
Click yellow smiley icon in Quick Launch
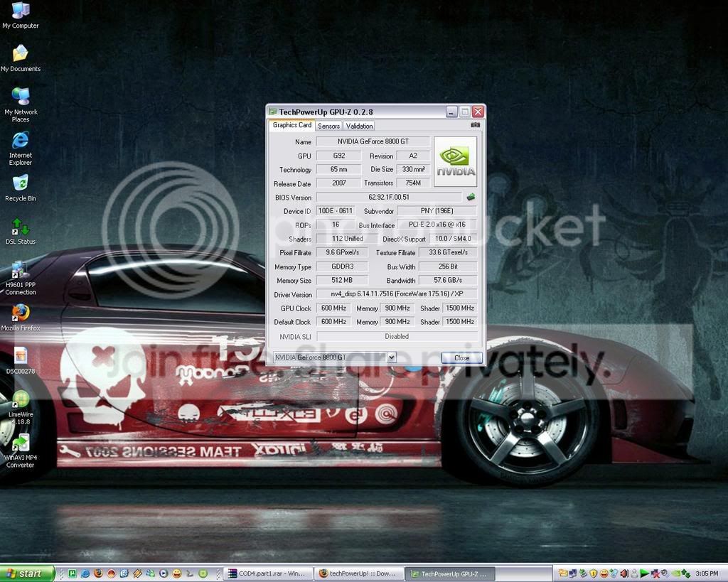pos(177,573)
